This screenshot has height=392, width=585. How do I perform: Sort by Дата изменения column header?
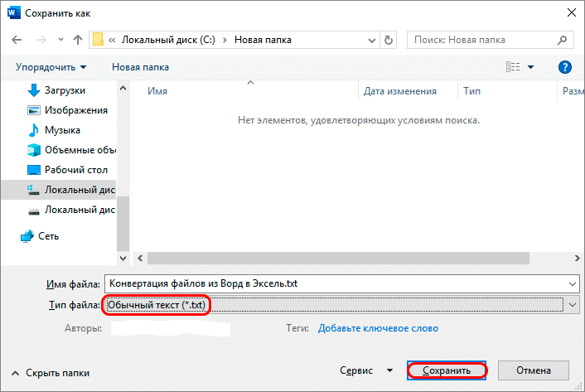click(400, 91)
